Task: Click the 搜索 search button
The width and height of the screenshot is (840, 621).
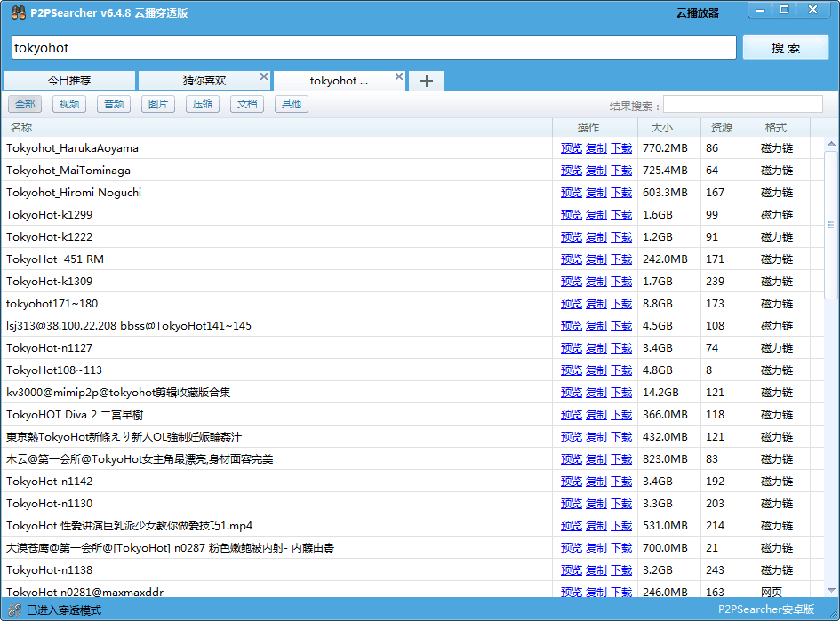Action: tap(786, 48)
